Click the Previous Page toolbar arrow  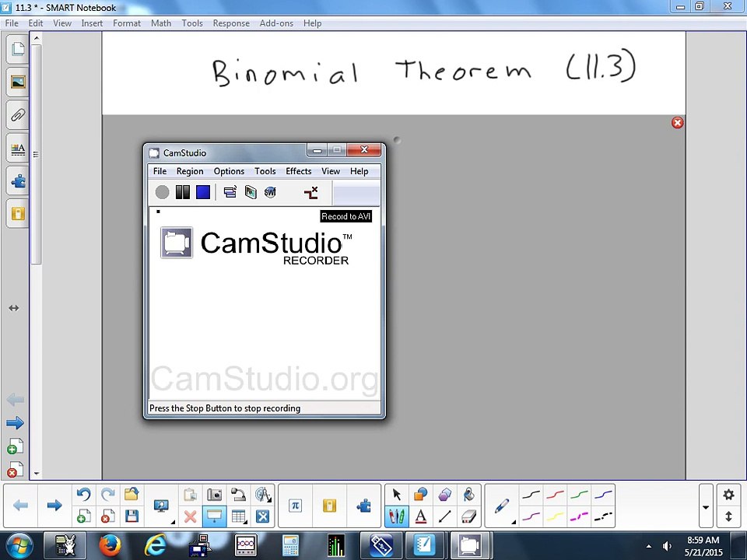tap(20, 506)
